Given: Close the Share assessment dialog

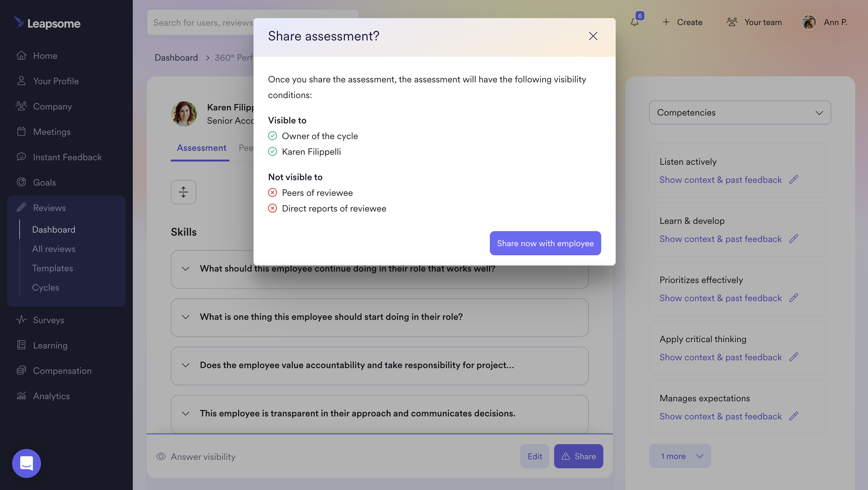Looking at the screenshot, I should tap(593, 36).
